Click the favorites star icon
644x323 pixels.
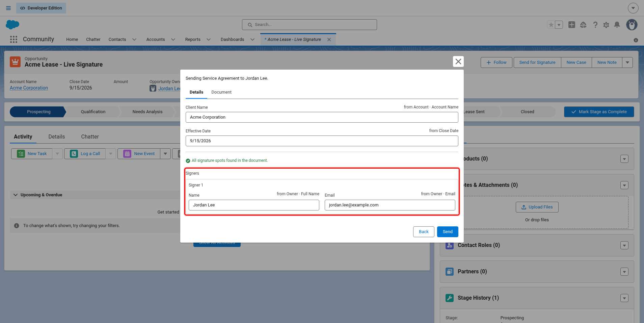[x=551, y=25]
